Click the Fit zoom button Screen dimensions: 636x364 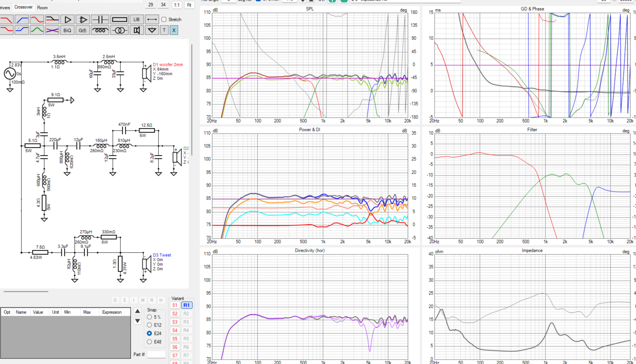(189, 5)
